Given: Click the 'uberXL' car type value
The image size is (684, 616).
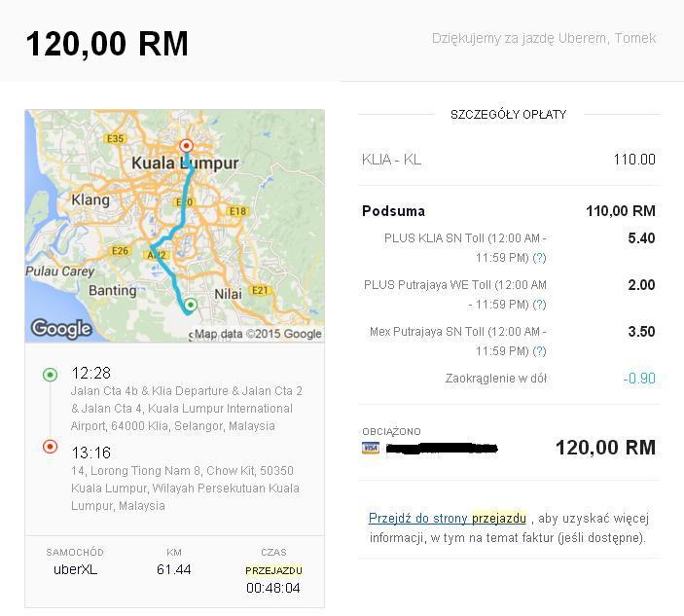Looking at the screenshot, I should pyautogui.click(x=75, y=569).
